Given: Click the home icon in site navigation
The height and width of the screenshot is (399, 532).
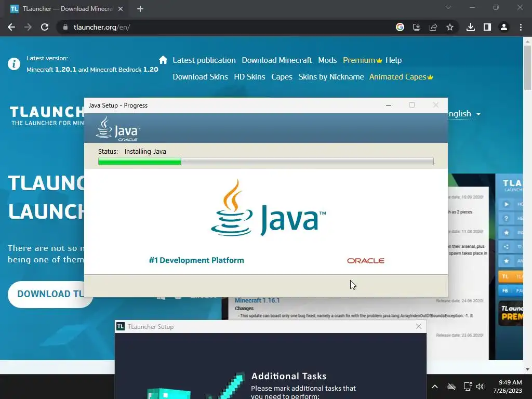Looking at the screenshot, I should [163, 60].
